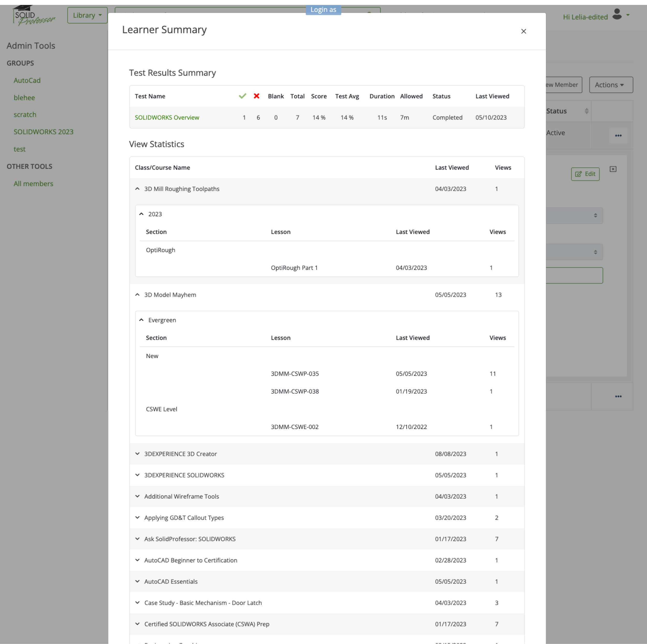Close the Learner Summary dialog
Screen dimensions: 647x644
[x=524, y=31]
